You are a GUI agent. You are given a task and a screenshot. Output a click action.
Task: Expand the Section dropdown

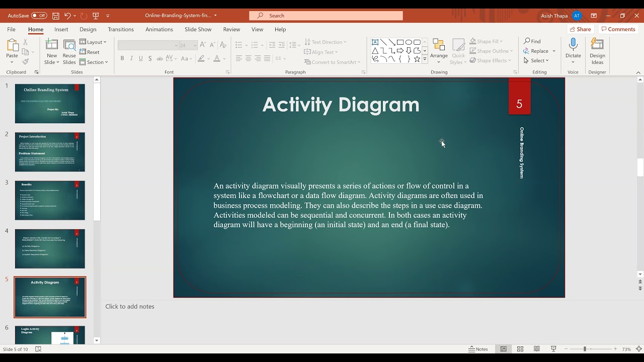click(94, 62)
